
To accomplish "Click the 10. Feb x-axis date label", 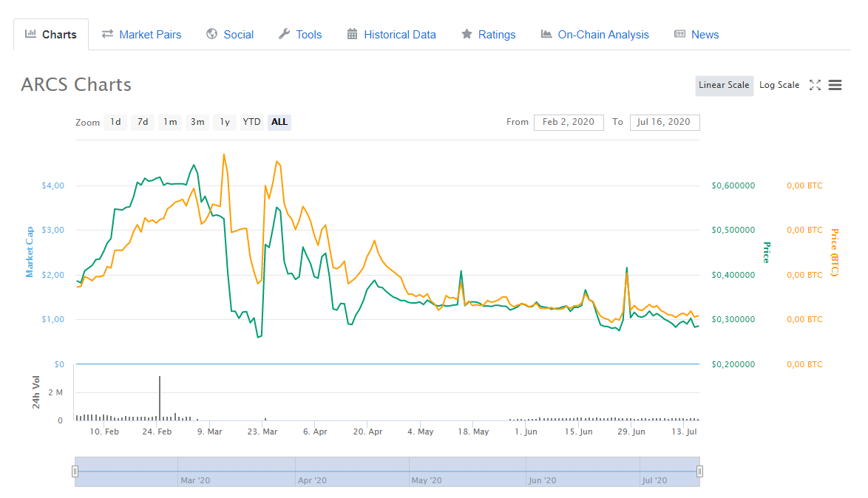I will pos(104,432).
